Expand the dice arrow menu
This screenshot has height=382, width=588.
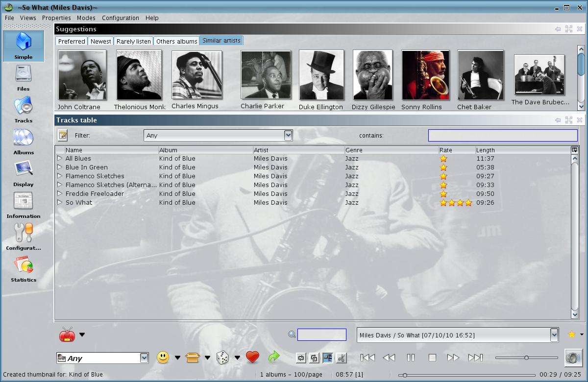click(237, 358)
